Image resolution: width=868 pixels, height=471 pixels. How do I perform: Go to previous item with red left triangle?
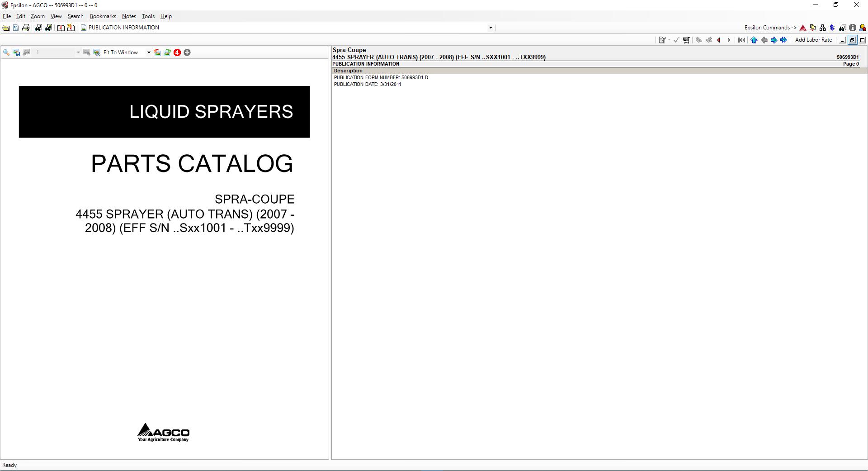(719, 40)
